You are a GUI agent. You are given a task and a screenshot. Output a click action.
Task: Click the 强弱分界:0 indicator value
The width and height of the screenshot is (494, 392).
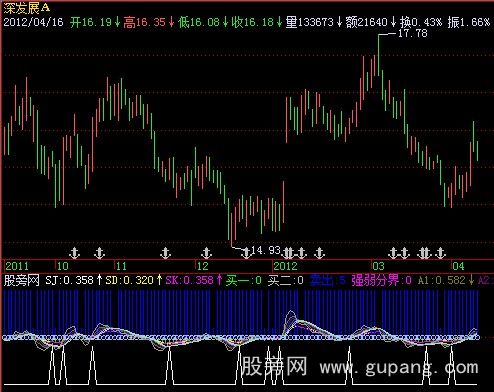point(381,280)
